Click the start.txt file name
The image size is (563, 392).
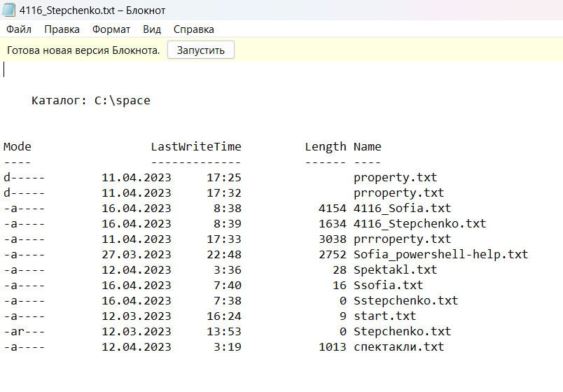(385, 316)
